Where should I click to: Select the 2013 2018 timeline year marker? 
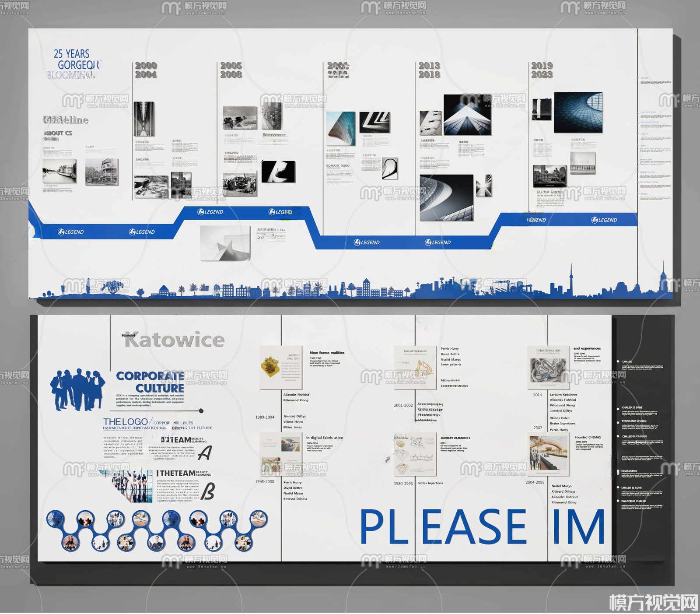(x=429, y=70)
